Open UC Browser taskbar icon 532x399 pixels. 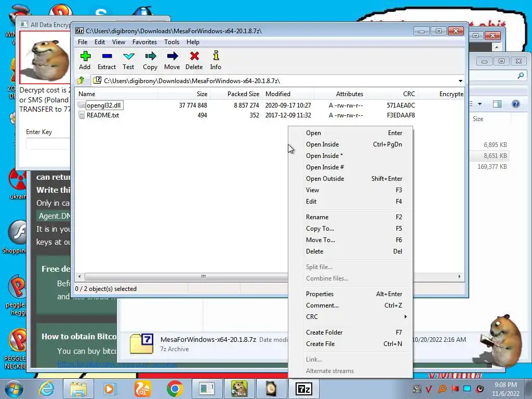click(143, 389)
